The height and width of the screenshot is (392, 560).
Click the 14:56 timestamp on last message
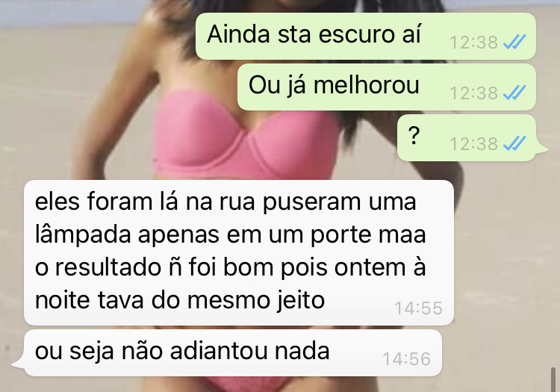[x=406, y=359]
